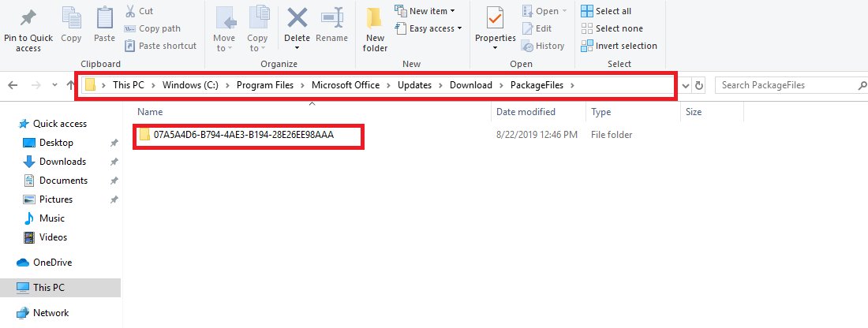Select the Cut scissors command

point(139,11)
